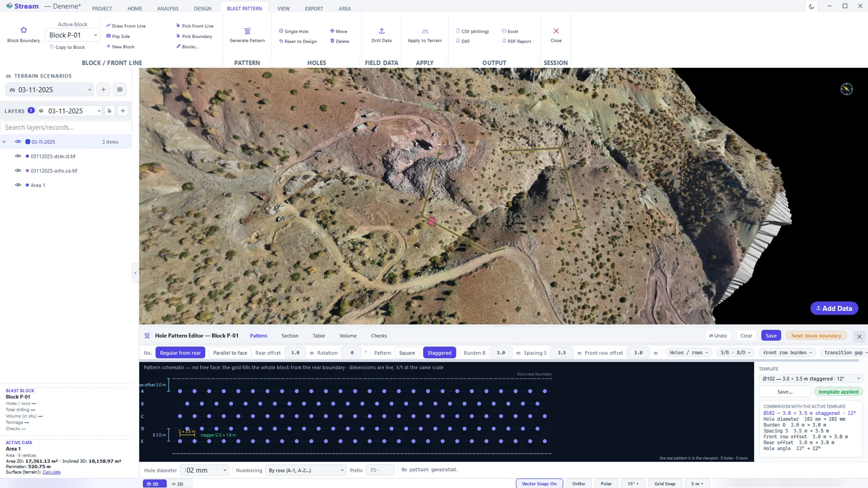Open Numbering By row dropdown
The height and width of the screenshot is (488, 868).
click(x=305, y=470)
